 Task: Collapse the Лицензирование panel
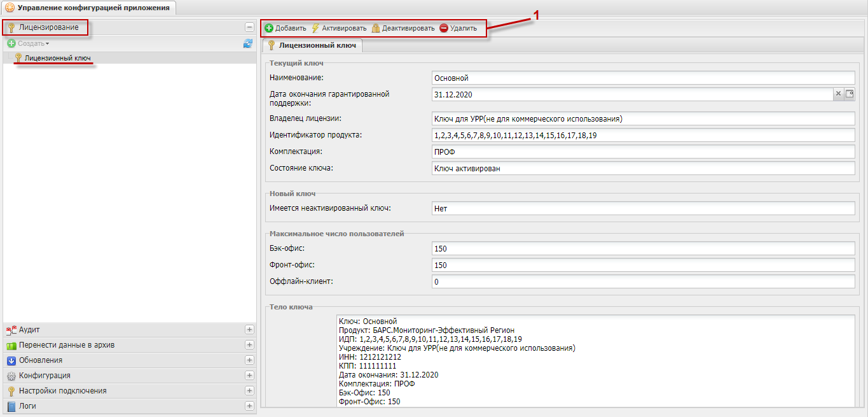tap(249, 27)
